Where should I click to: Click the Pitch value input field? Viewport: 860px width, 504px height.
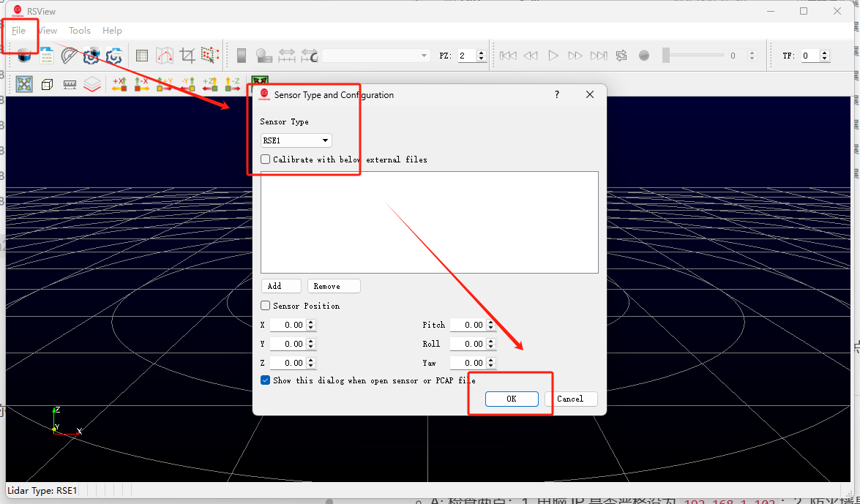point(468,325)
